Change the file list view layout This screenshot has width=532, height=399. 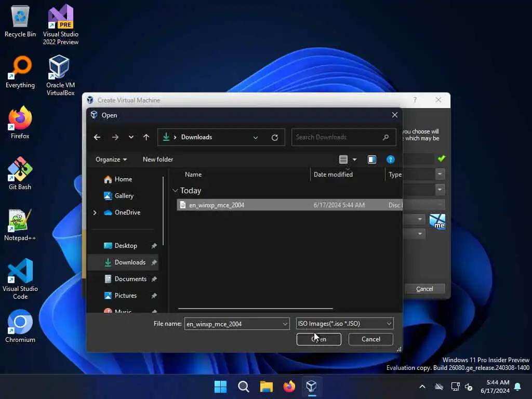[x=343, y=159]
